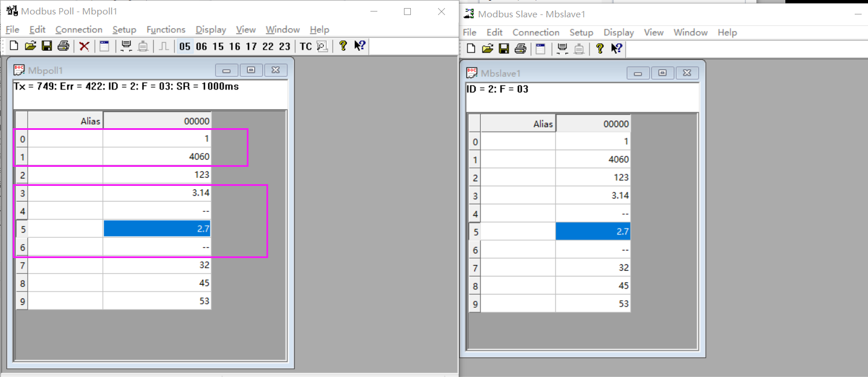This screenshot has height=377, width=868.
Task: Click Disconnect icon in Modbus Poll toolbar
Action: pyautogui.click(x=143, y=46)
